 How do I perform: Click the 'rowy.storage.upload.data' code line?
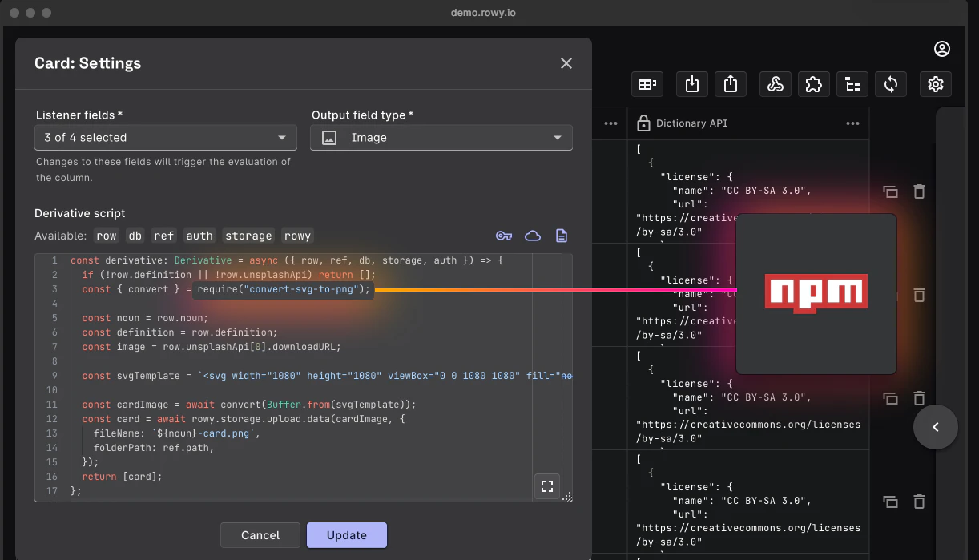coord(245,419)
